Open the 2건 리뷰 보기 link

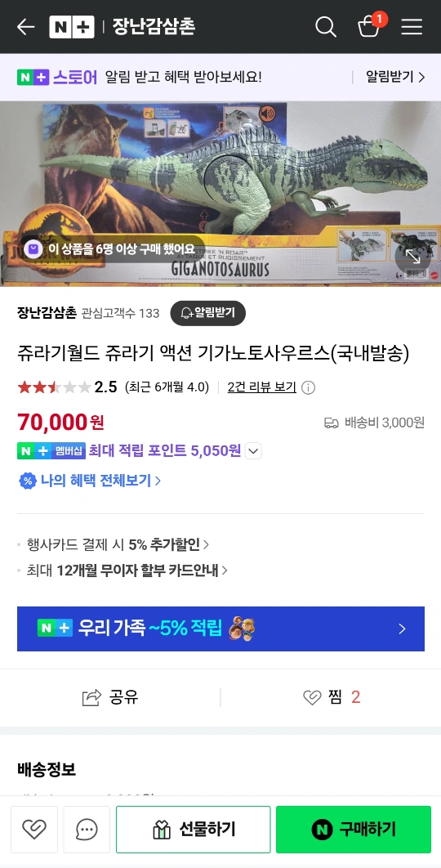pos(261,387)
